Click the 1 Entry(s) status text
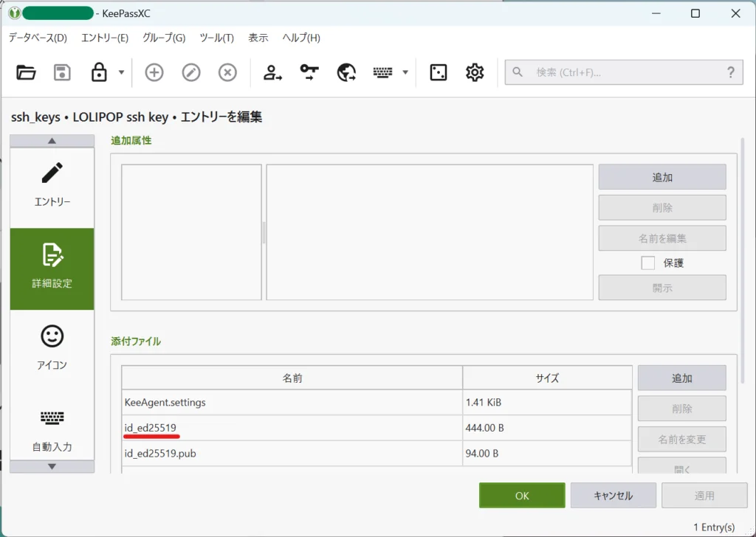The image size is (756, 537). 714,527
